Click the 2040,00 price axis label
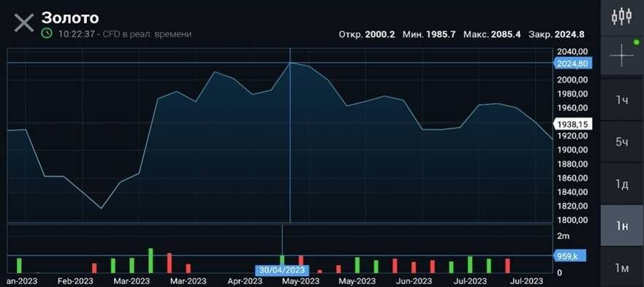Image resolution: width=644 pixels, height=287 pixels. pos(572,51)
